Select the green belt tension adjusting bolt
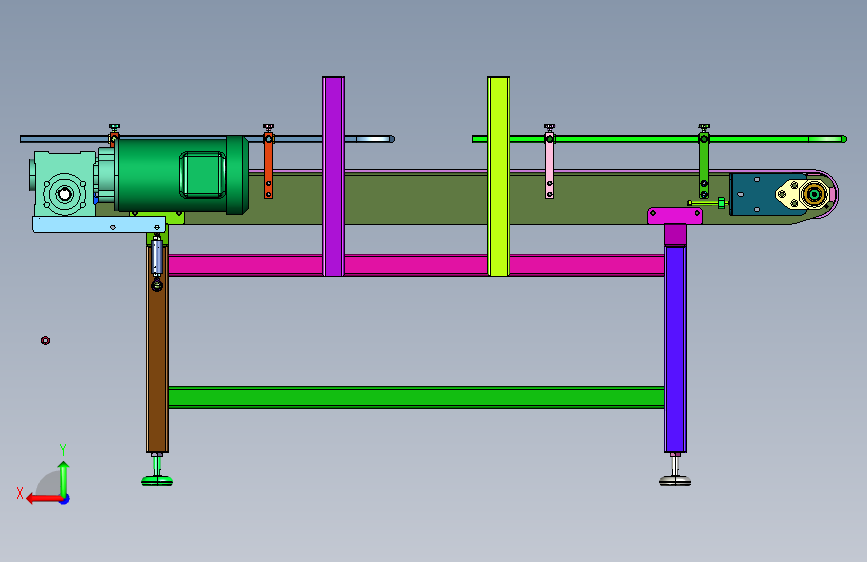The height and width of the screenshot is (562, 867). tap(707, 203)
